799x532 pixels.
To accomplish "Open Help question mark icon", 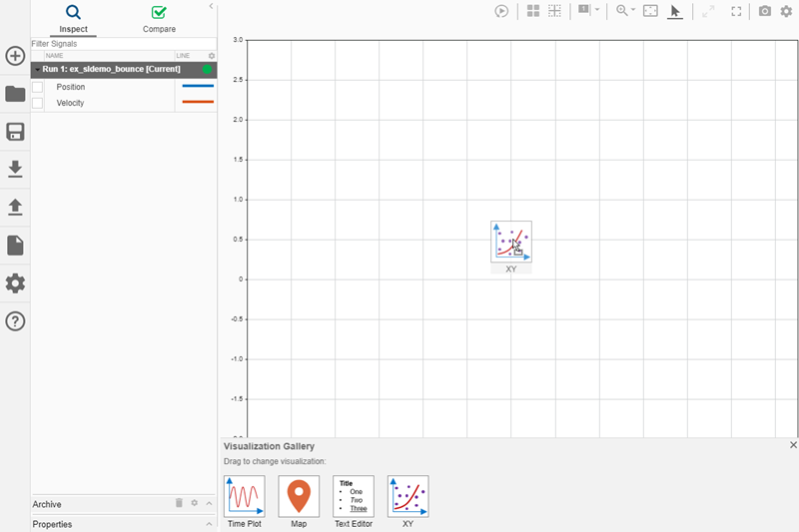I will point(15,321).
